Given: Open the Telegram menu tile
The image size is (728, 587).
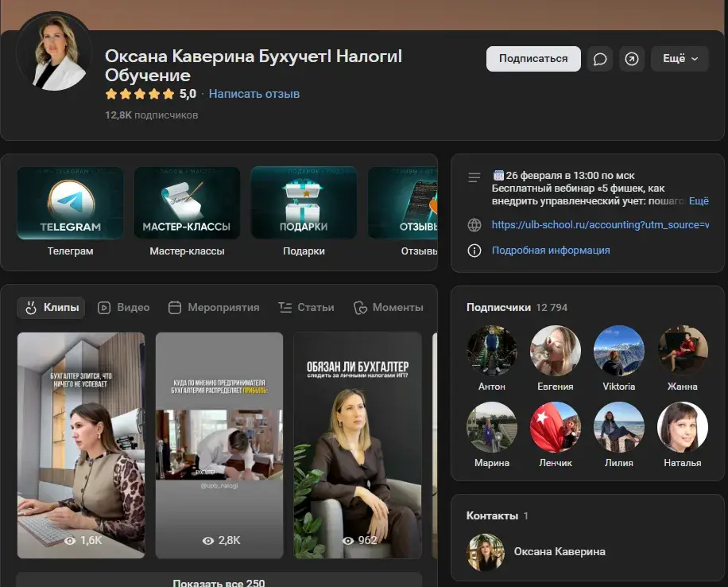Looking at the screenshot, I should click(70, 212).
